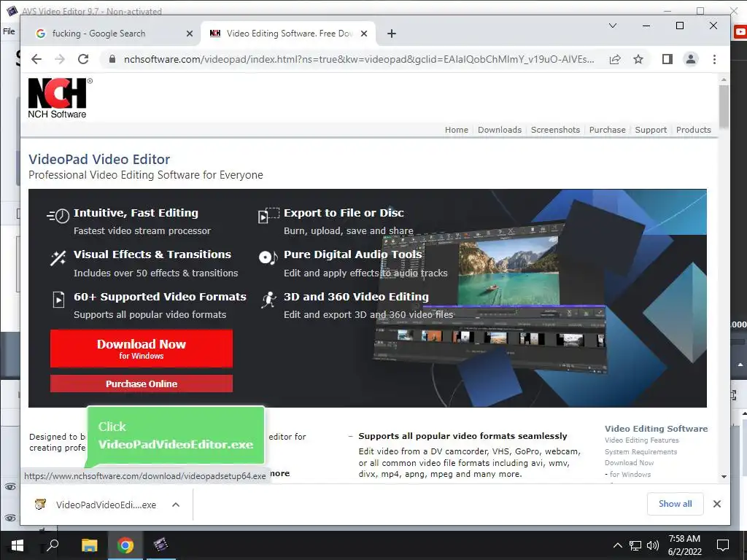This screenshot has height=560, width=747.
Task: Open a new browser tab
Action: tap(392, 34)
